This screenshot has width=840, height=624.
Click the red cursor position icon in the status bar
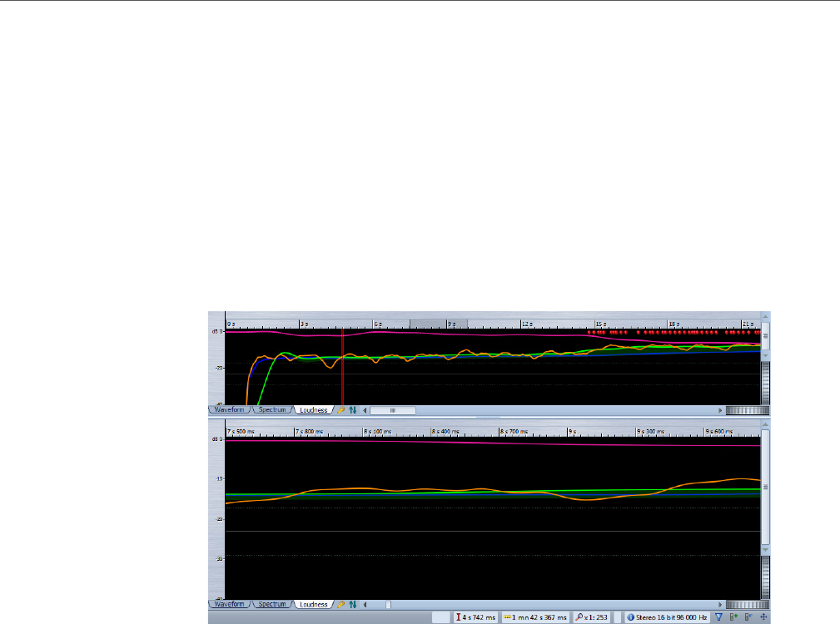click(458, 617)
